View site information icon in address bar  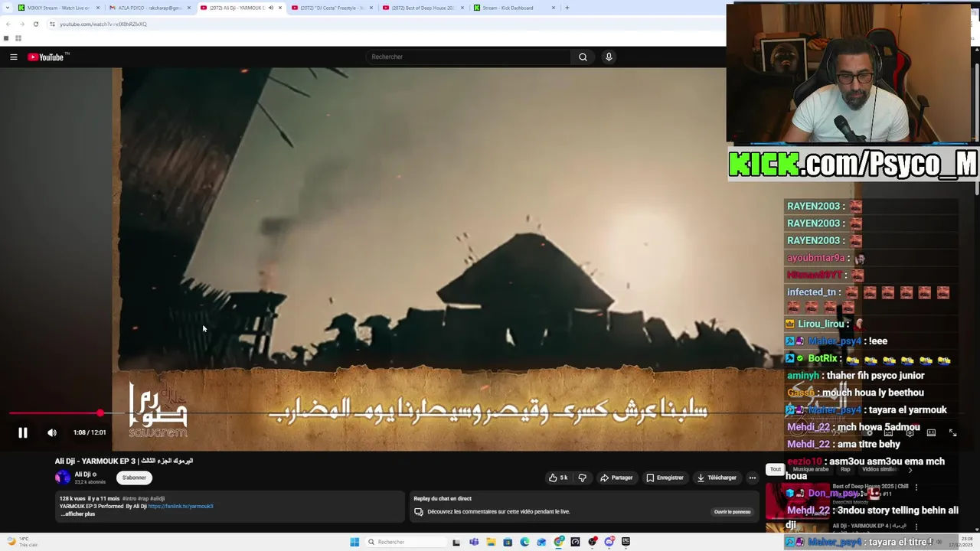point(52,24)
